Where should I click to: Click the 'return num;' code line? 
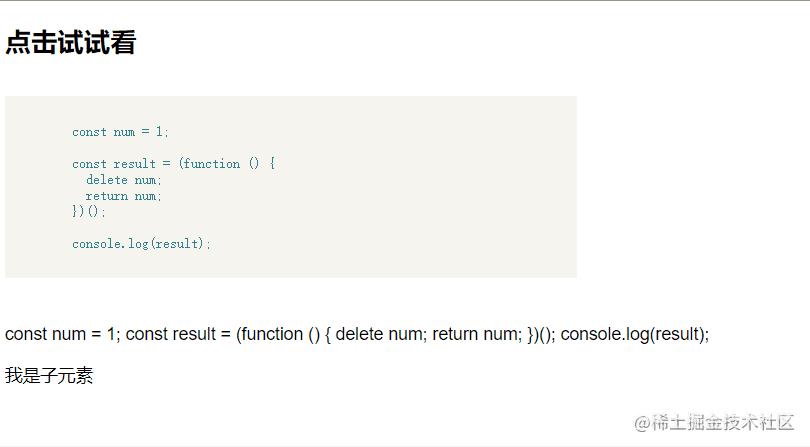124,196
